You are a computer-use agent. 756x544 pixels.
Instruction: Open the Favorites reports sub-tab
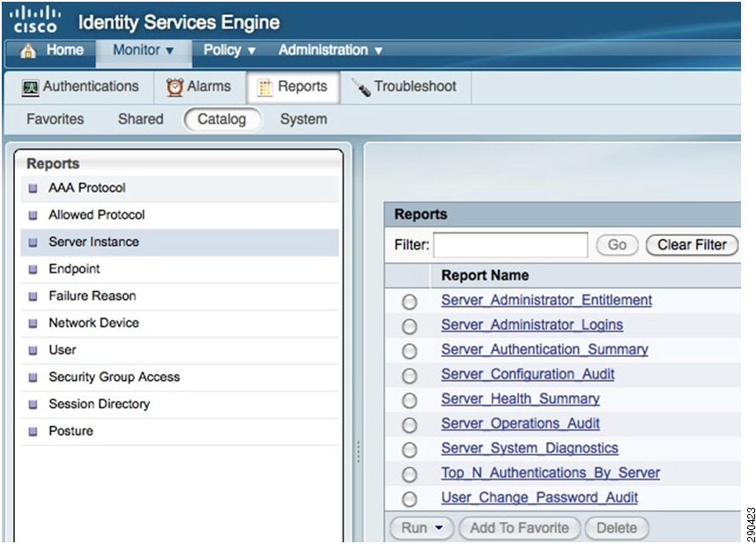click(x=55, y=119)
